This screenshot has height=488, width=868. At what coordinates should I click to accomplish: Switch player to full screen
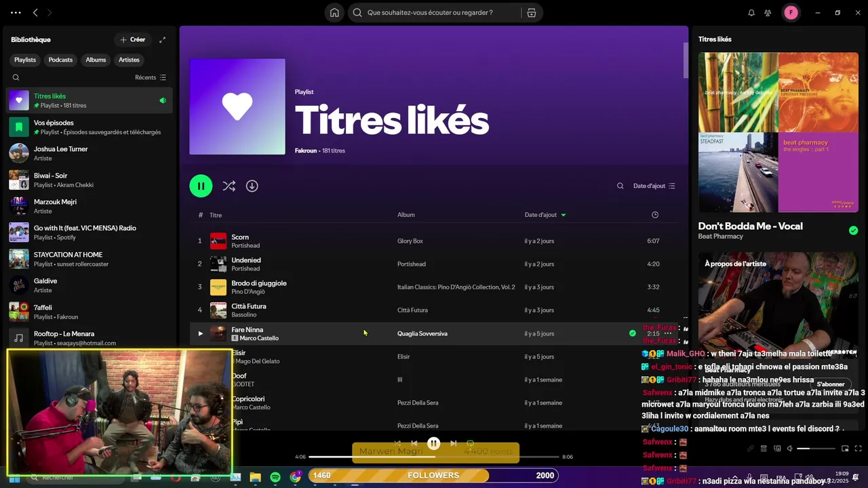(x=859, y=448)
